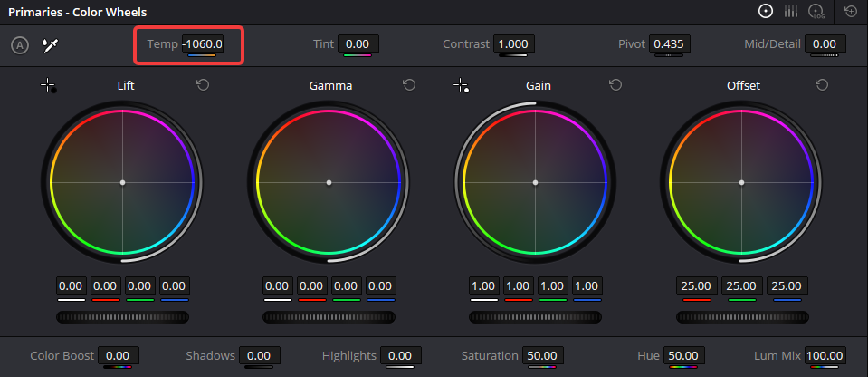Click the Gain master wheel slider

click(x=535, y=317)
